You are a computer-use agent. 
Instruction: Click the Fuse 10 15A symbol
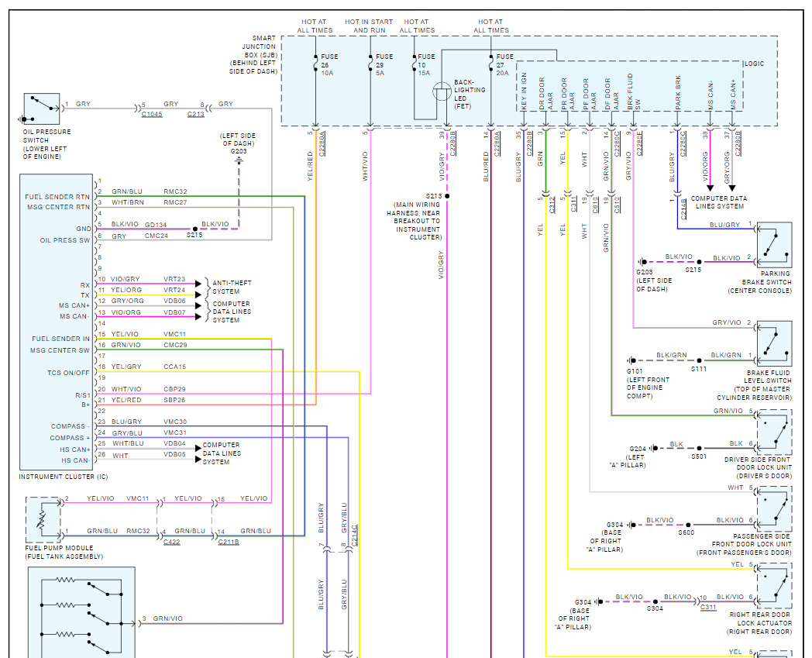(x=416, y=60)
